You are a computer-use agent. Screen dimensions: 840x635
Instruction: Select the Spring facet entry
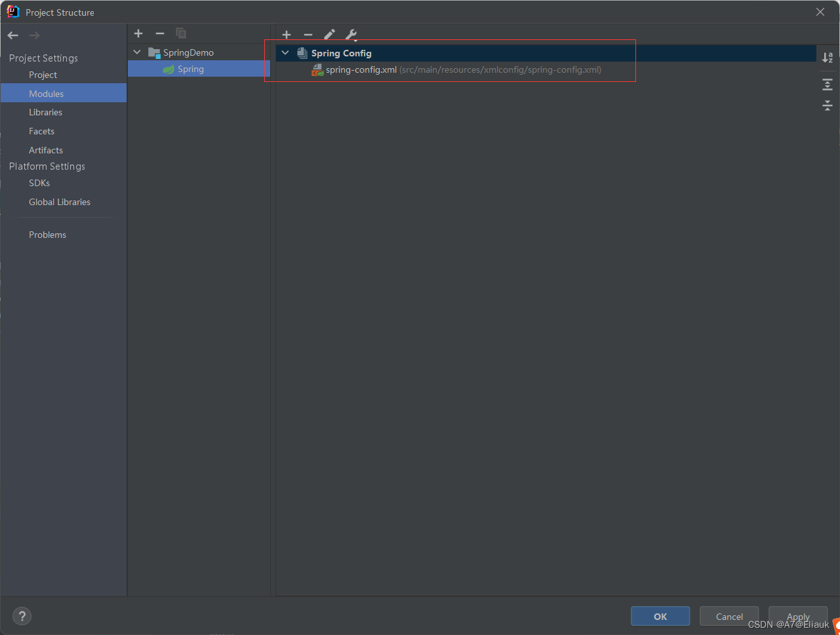pyautogui.click(x=199, y=69)
